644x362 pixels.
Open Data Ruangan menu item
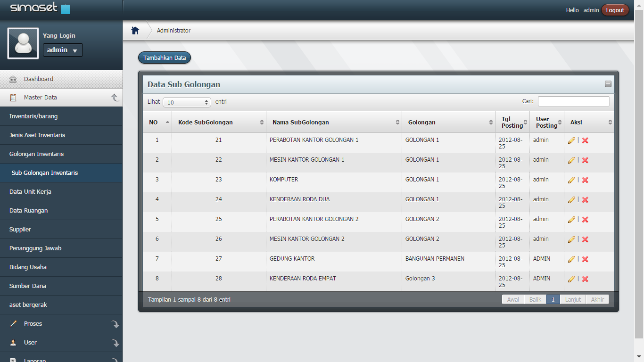61,211
